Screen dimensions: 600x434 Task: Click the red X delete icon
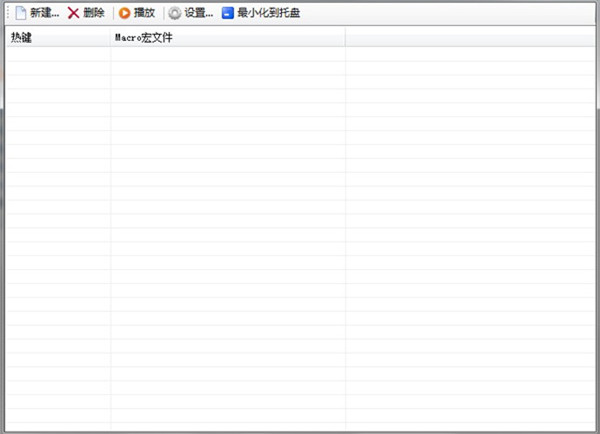(74, 14)
